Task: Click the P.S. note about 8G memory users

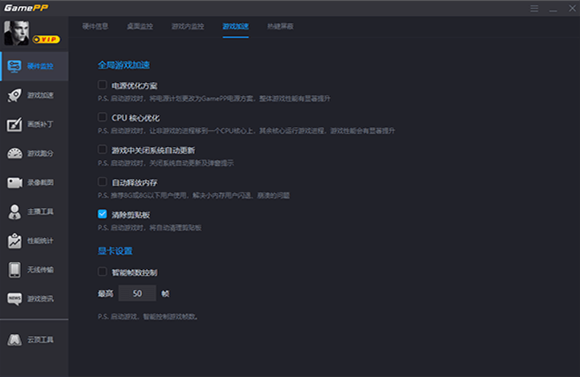Action: 193,195
